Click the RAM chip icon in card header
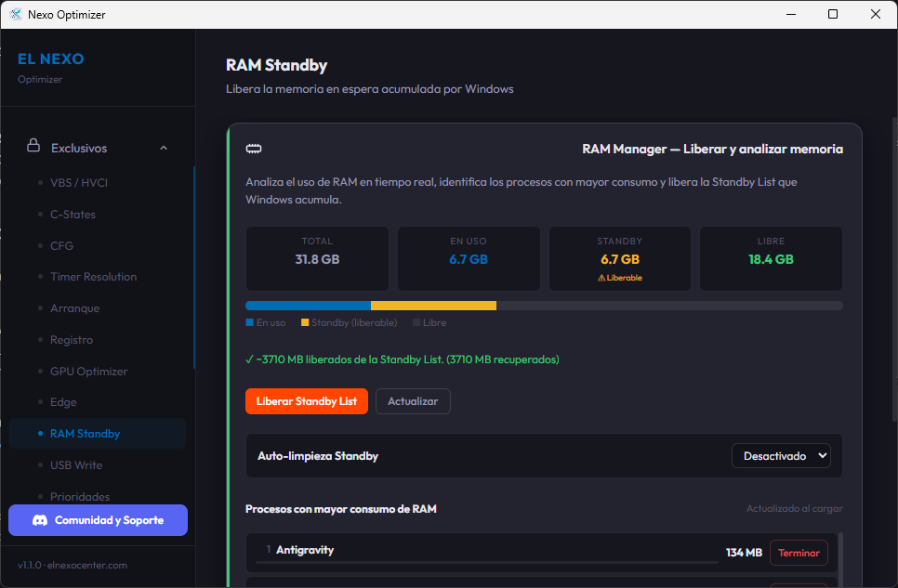This screenshot has width=898, height=588. (x=253, y=149)
